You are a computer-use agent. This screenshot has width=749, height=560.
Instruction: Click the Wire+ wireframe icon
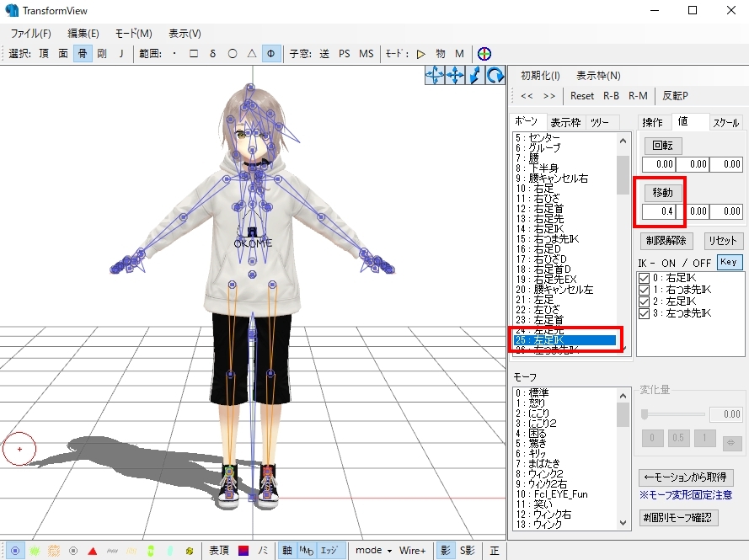point(412,549)
